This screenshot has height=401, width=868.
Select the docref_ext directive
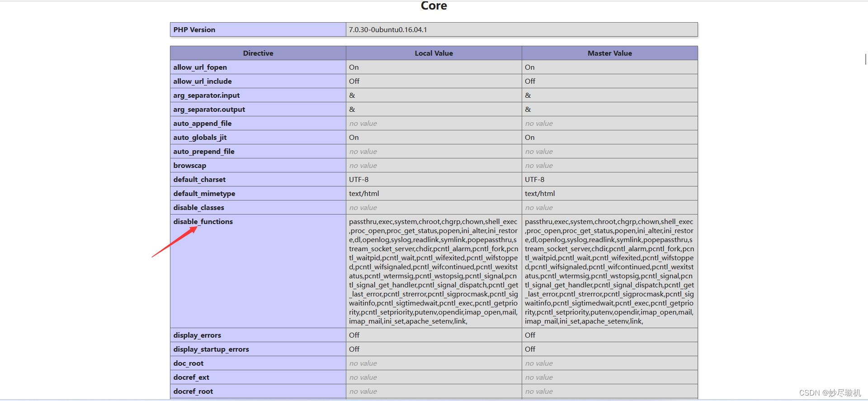coord(191,377)
